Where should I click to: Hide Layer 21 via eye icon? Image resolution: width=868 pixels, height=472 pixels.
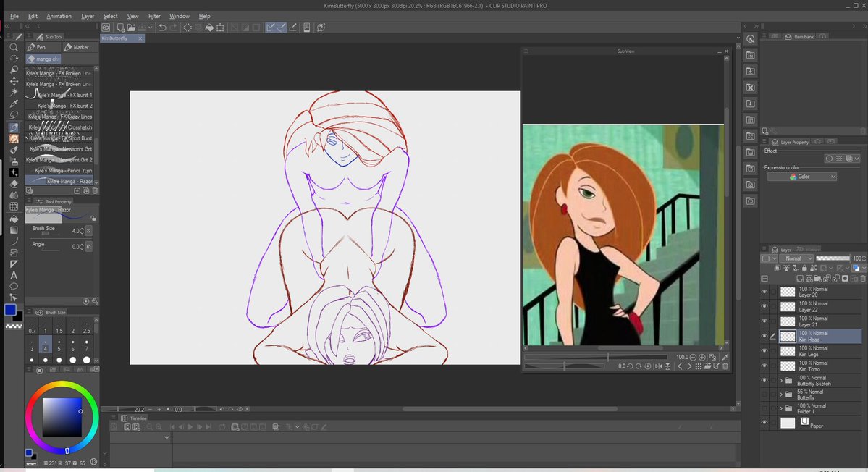[x=764, y=321]
